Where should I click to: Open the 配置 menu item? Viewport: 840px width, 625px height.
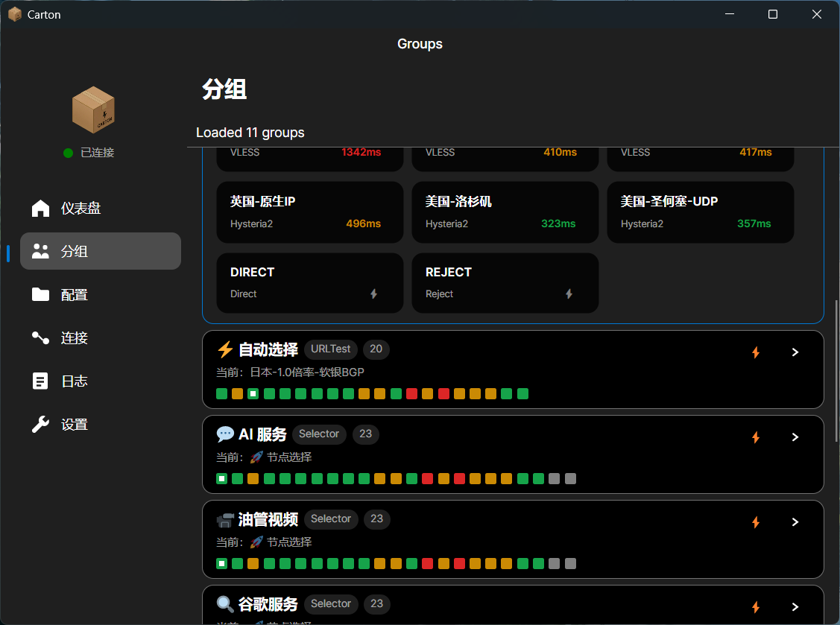tap(100, 294)
